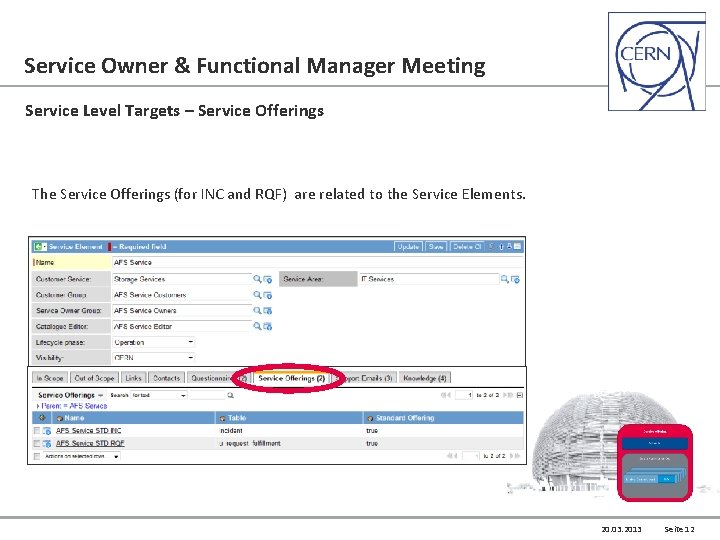Viewport: 720px width, 540px height.
Task: Click the CERN logo on the slide
Action: pyautogui.click(x=657, y=62)
